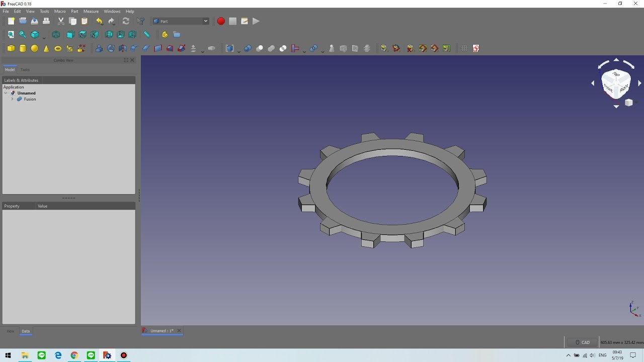Viewport: 644px width, 362px height.
Task: Click the undo arrow icon
Action: 99,21
